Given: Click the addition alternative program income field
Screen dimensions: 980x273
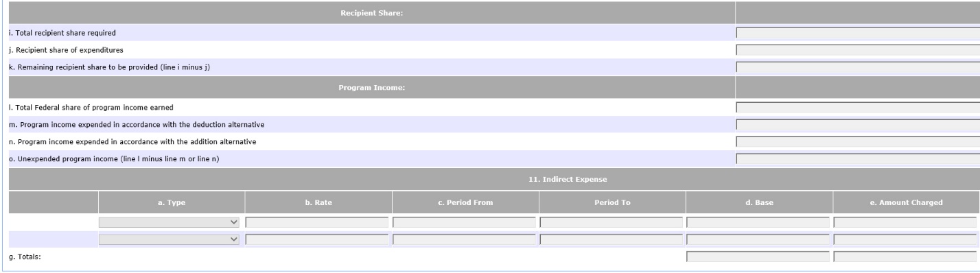Looking at the screenshot, I should [858, 141].
